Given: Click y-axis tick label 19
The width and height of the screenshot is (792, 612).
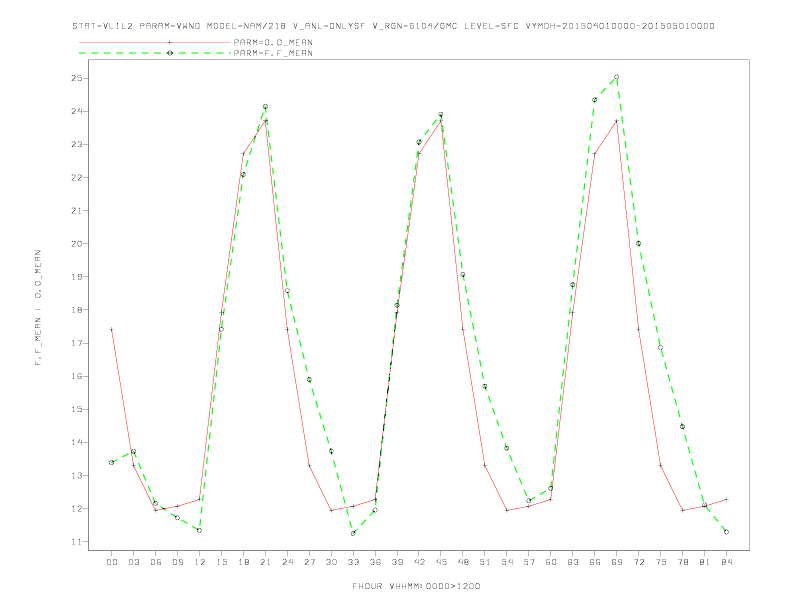Looking at the screenshot, I should point(77,277).
